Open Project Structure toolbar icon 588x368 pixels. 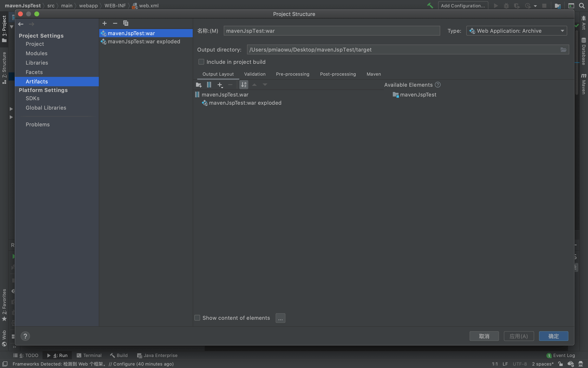click(x=558, y=6)
